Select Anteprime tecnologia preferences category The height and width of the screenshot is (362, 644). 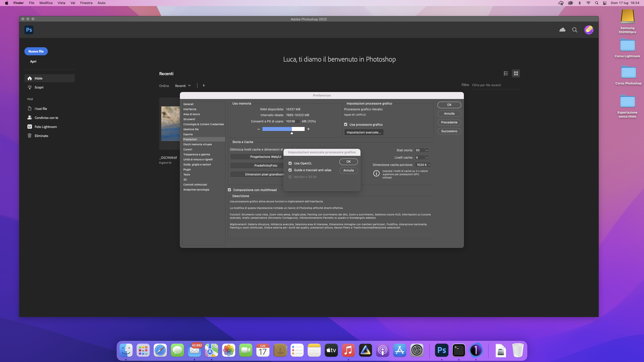point(204,190)
